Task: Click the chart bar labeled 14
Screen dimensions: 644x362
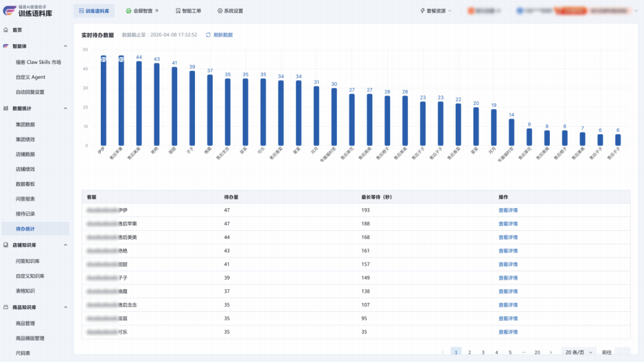Action: pyautogui.click(x=512, y=132)
